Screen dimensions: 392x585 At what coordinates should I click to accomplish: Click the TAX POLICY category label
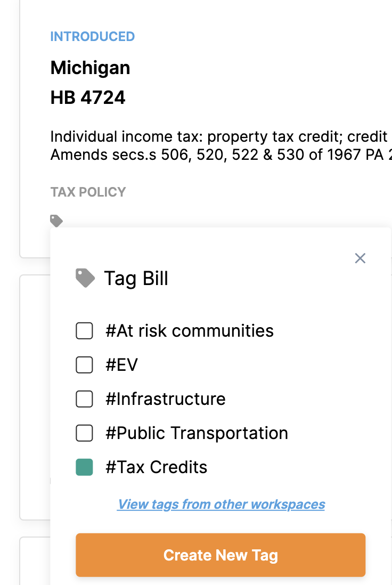pos(88,192)
